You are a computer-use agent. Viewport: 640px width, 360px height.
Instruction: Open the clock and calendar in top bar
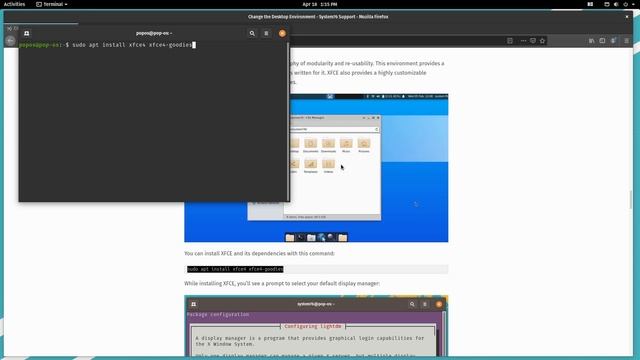[x=320, y=4]
